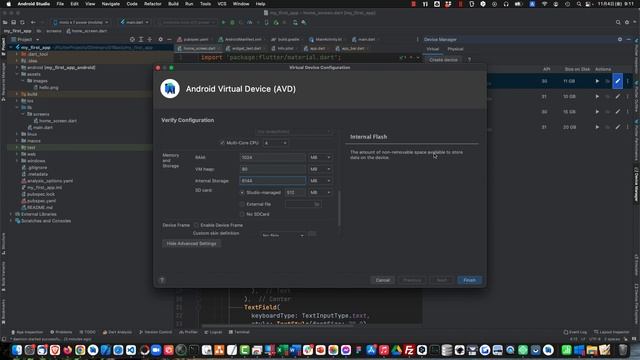Open Multi-Core CPU count dropdown

(276, 143)
